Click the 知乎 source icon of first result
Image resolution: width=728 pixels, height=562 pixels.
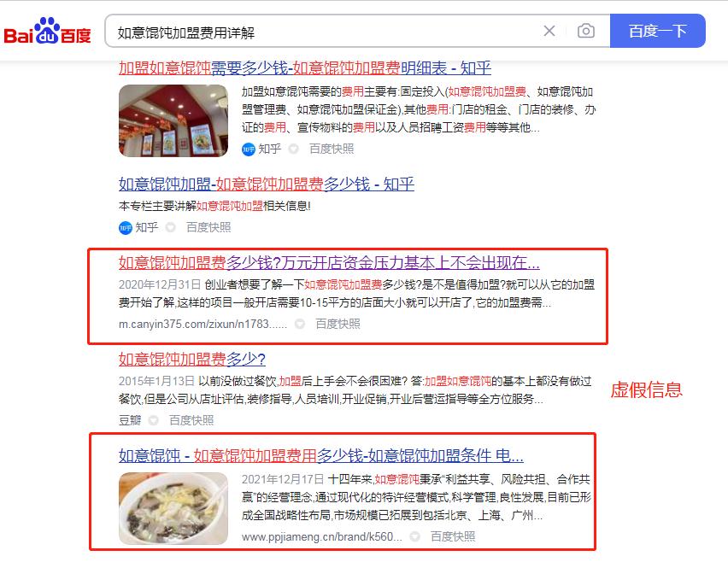[x=249, y=149]
